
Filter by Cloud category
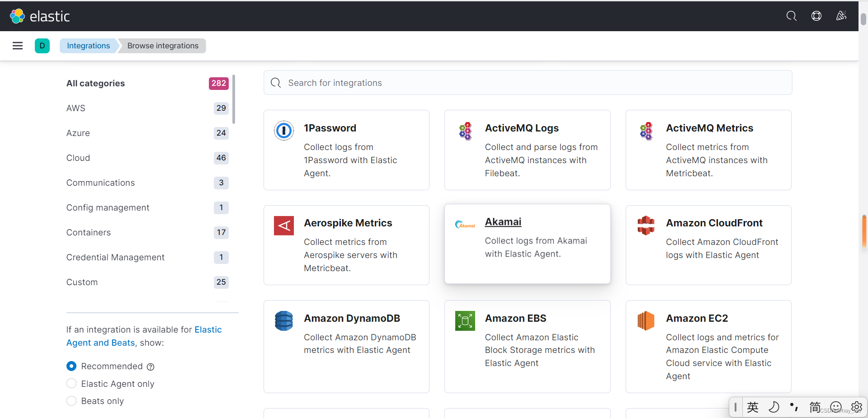click(x=147, y=158)
